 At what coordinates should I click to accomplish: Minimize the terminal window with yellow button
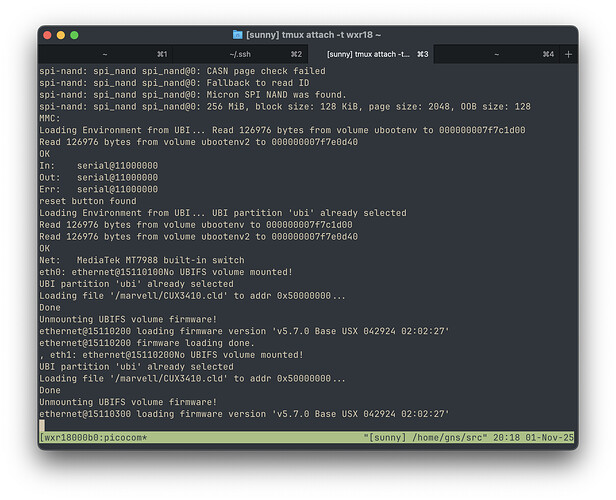tap(61, 35)
